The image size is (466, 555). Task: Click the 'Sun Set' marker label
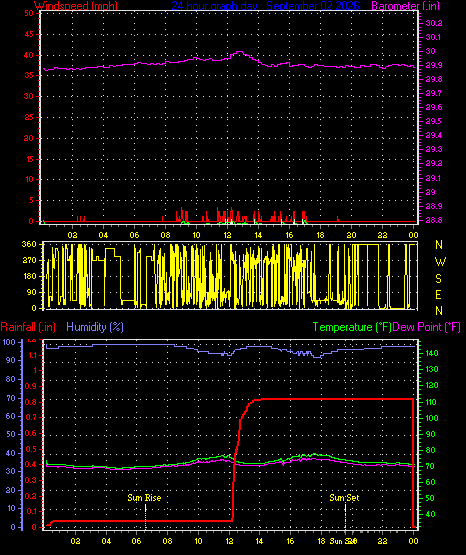344,498
